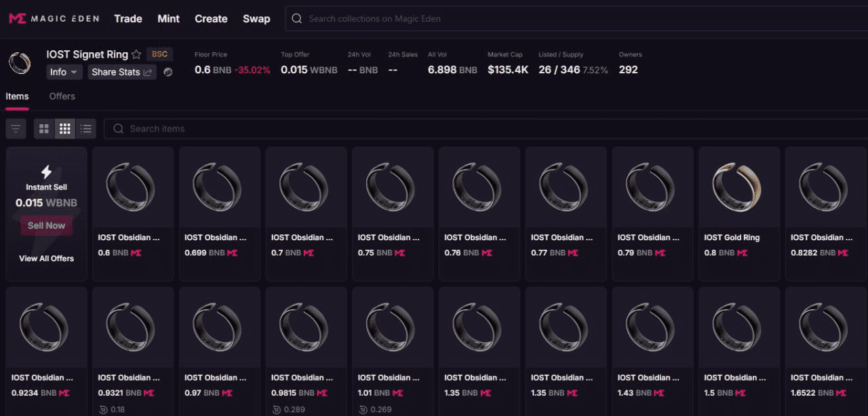Image resolution: width=868 pixels, height=416 pixels.
Task: Click the Magic Eden icon on 0.75 BNB listing
Action: tap(399, 252)
